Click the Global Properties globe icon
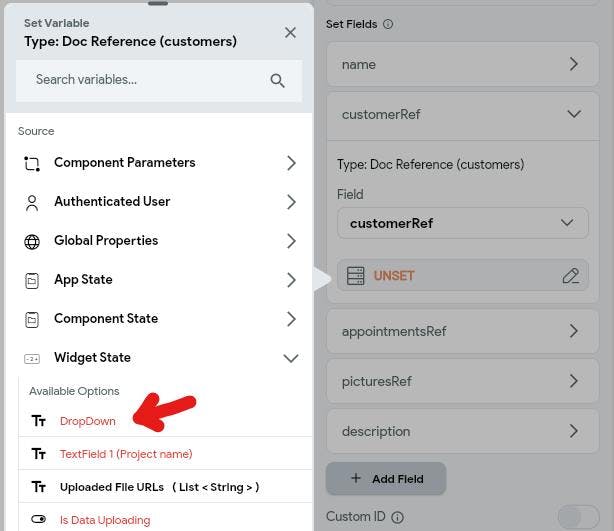Image resolution: width=614 pixels, height=531 pixels. pos(32,242)
